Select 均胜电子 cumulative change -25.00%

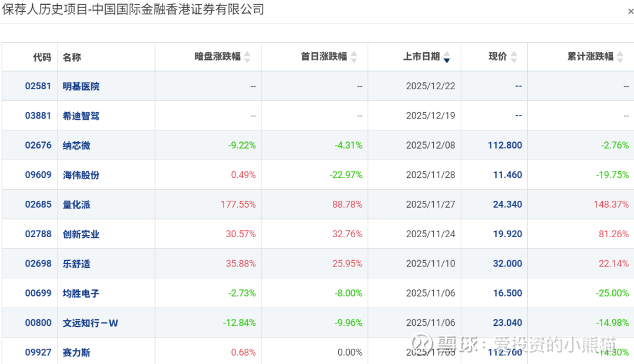(x=612, y=293)
